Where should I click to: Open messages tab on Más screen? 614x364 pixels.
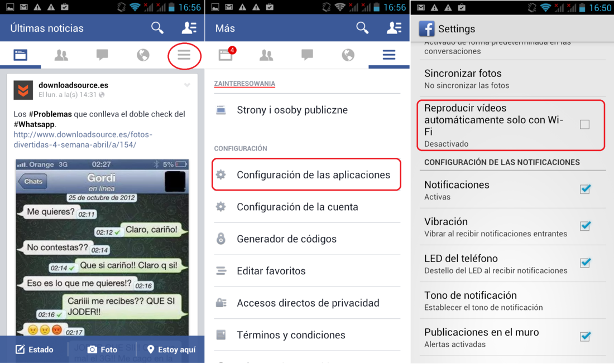click(x=308, y=55)
